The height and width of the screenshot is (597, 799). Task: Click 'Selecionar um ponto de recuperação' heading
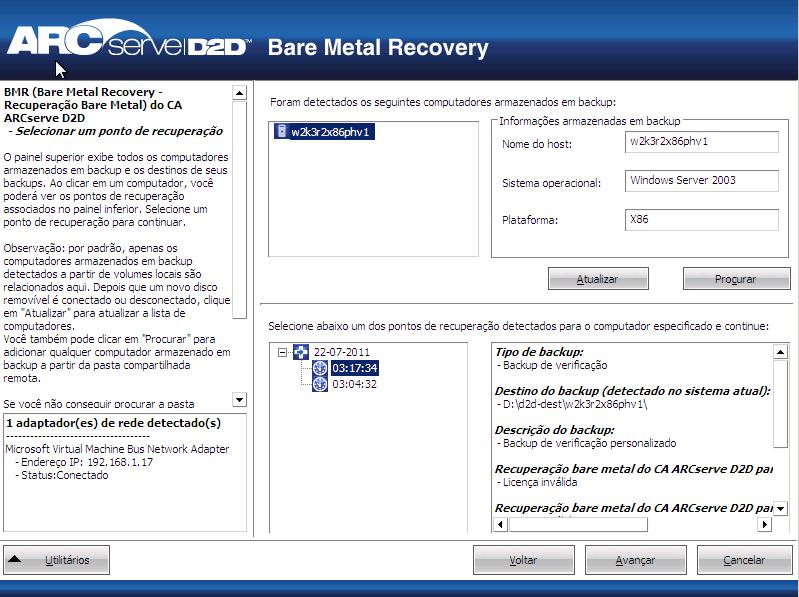click(119, 131)
